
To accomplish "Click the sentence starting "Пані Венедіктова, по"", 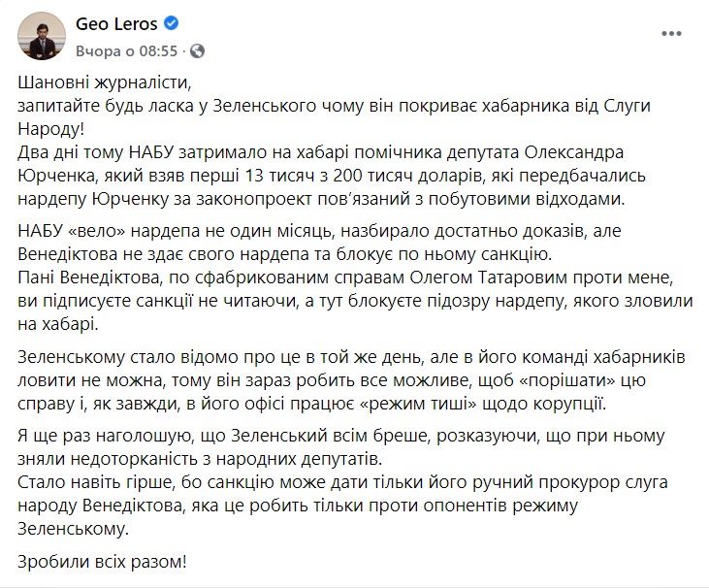I will coord(355,301).
